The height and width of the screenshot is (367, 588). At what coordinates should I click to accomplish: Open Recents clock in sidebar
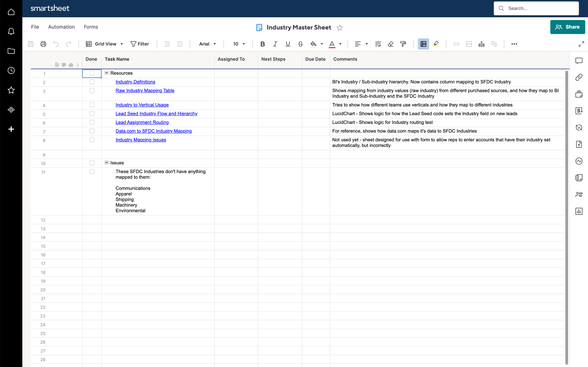click(11, 71)
